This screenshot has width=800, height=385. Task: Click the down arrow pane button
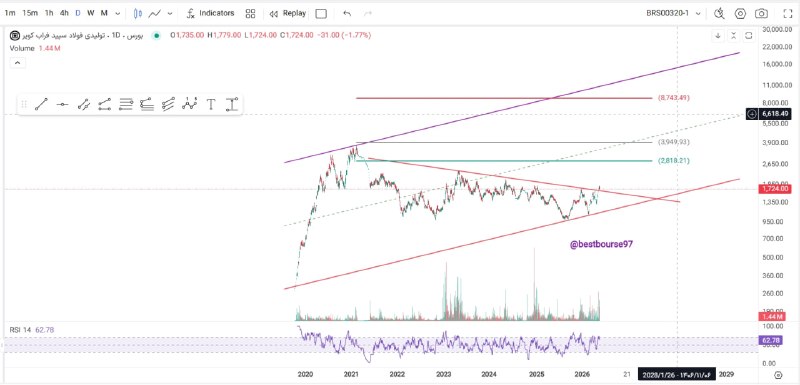pyautogui.click(x=718, y=36)
